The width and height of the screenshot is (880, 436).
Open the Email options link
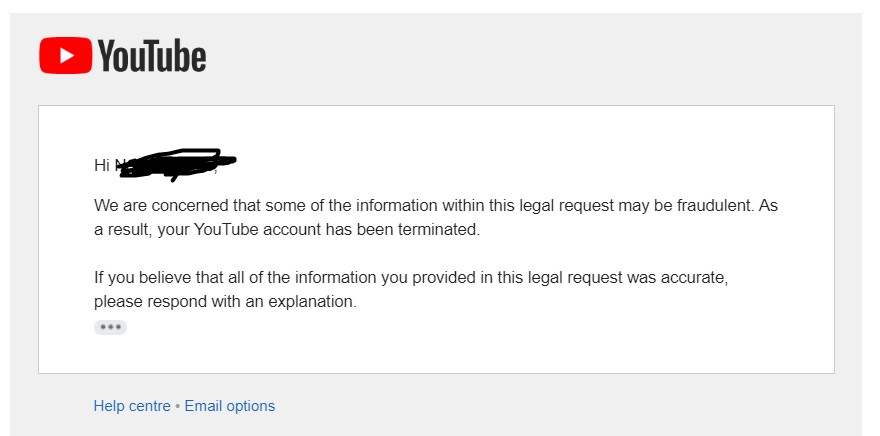point(230,406)
